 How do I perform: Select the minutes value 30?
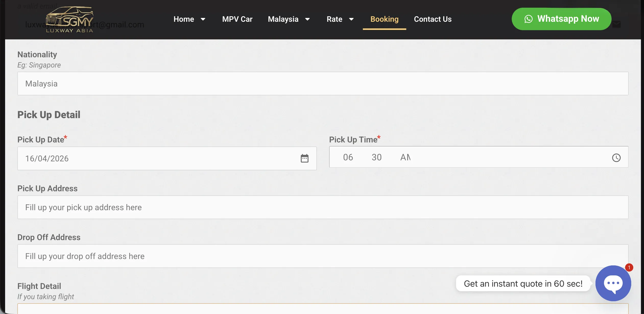tap(376, 157)
